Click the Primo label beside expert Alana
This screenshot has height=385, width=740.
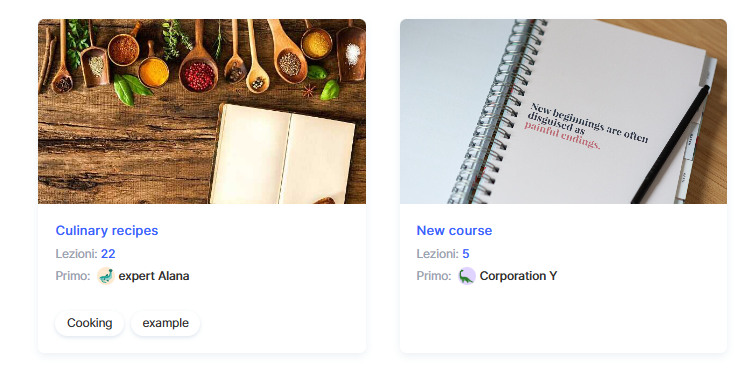tap(73, 276)
